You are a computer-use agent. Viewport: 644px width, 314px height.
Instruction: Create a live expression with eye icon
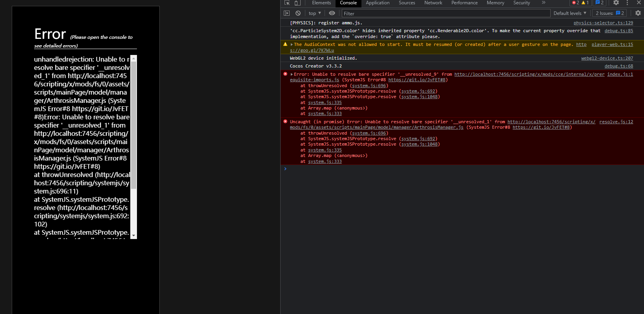[x=332, y=13]
